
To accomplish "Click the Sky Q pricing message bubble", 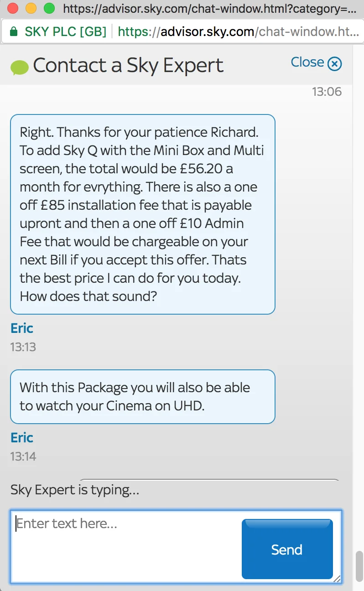I will pyautogui.click(x=143, y=214).
